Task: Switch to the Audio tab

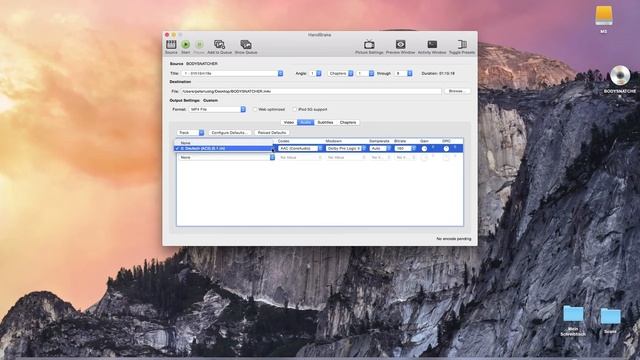Action: pyautogui.click(x=306, y=122)
